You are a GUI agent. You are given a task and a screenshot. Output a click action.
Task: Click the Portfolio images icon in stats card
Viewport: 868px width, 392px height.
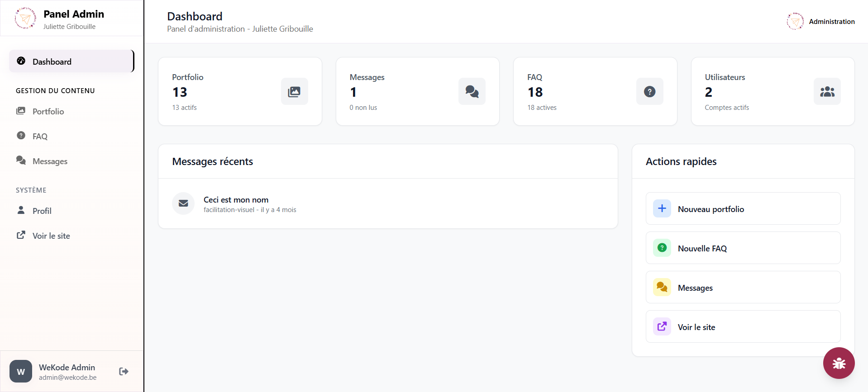click(x=294, y=92)
